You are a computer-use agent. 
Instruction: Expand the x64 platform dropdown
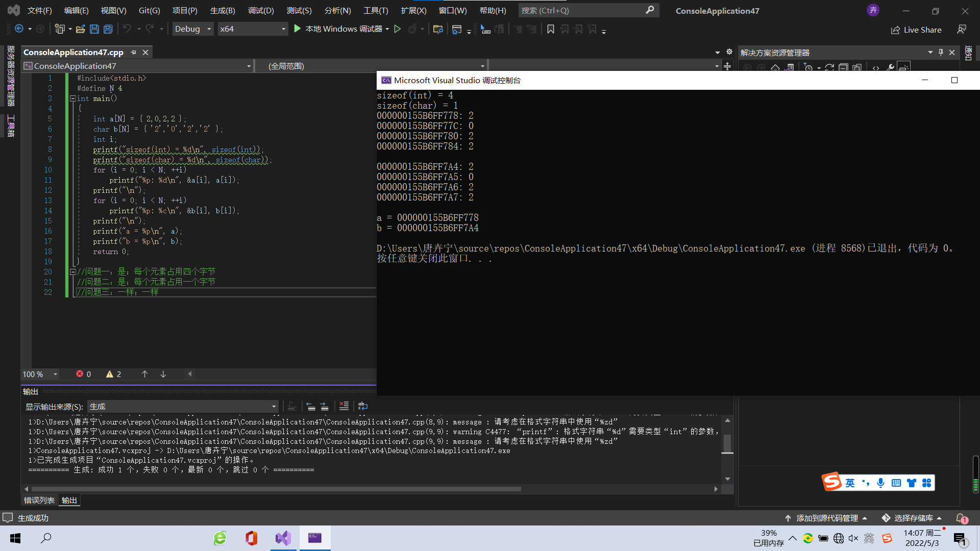253,29
